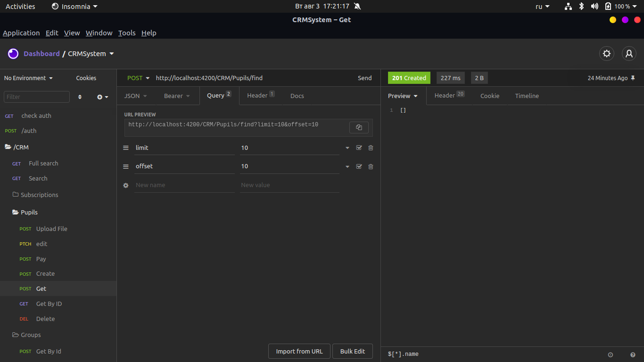Switch to the response Header tab
Image resolution: width=644 pixels, height=362 pixels.
point(449,96)
